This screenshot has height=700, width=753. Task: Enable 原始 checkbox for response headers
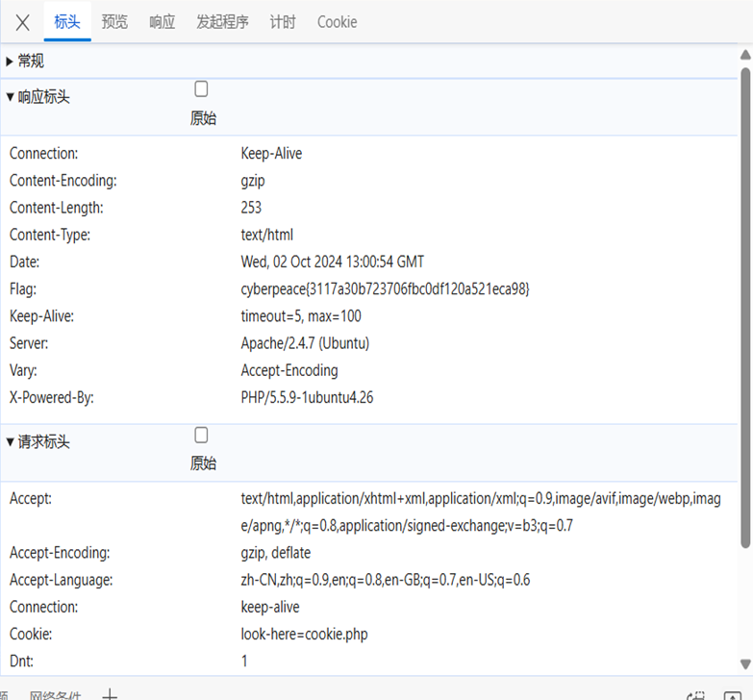click(201, 89)
